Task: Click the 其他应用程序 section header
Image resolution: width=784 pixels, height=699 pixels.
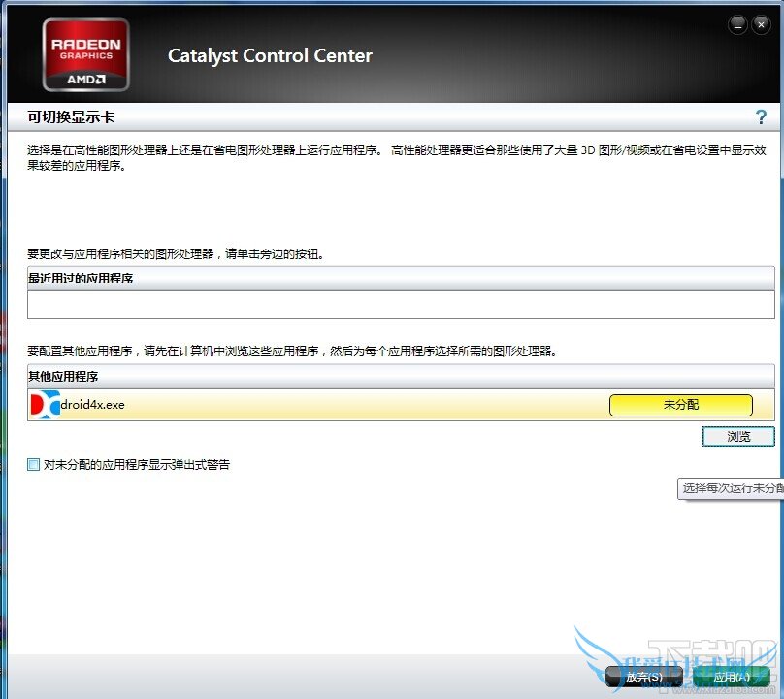Action: (401, 377)
